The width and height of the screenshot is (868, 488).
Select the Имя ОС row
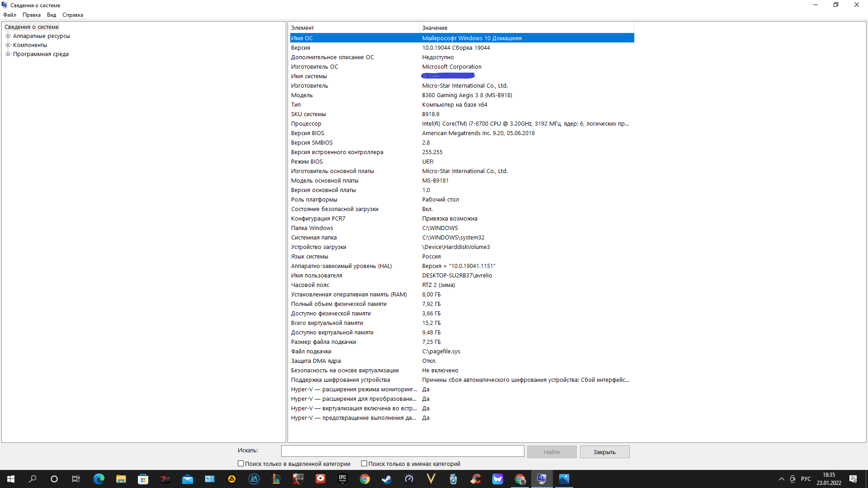click(x=462, y=38)
